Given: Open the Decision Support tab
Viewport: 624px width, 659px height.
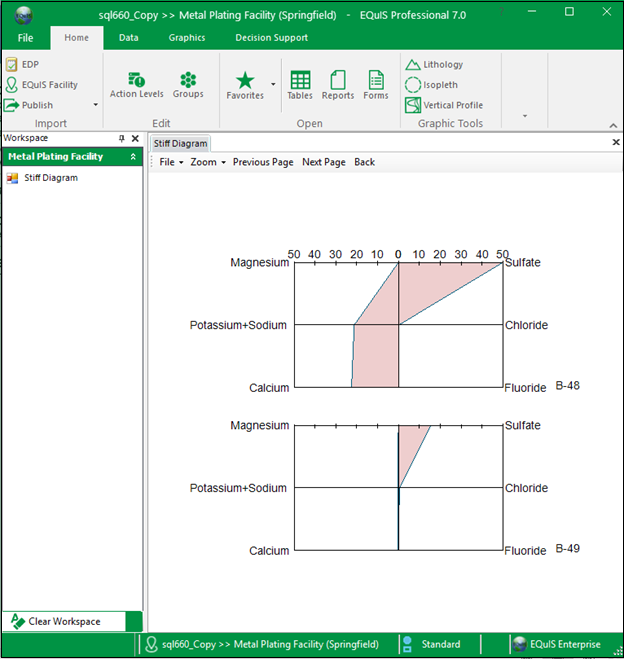Looking at the screenshot, I should (x=271, y=38).
